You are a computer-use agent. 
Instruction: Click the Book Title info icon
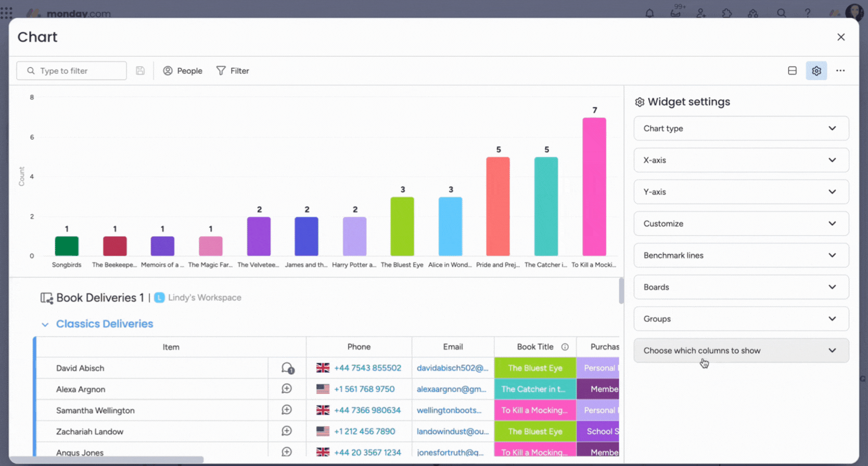[x=565, y=347]
